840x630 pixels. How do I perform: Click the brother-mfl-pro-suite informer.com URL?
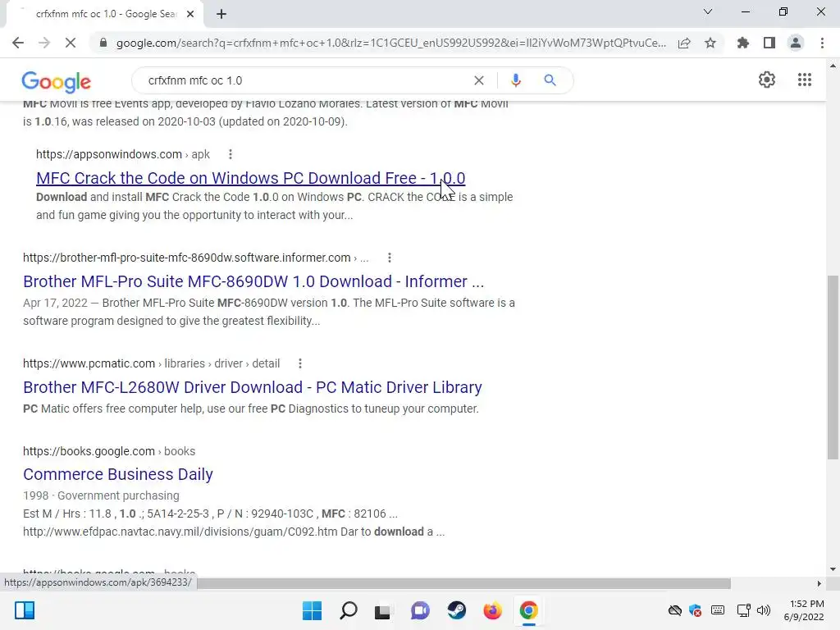[195, 258]
